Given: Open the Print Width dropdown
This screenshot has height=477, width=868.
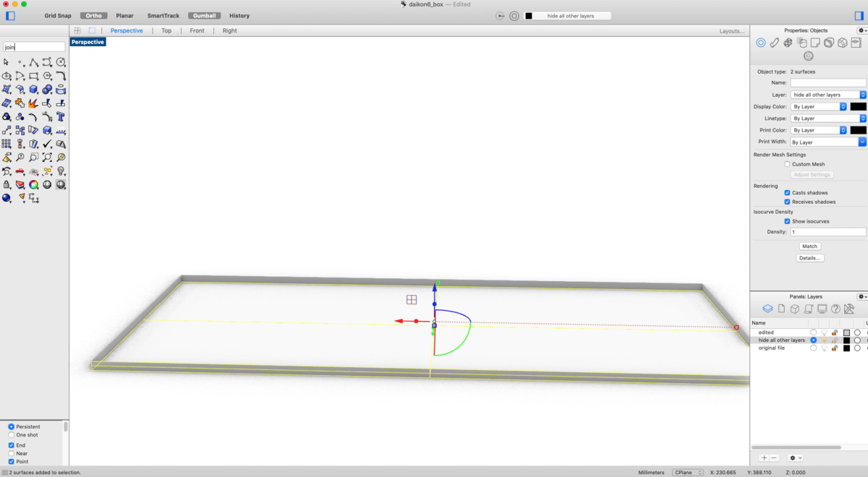Looking at the screenshot, I should pyautogui.click(x=828, y=142).
